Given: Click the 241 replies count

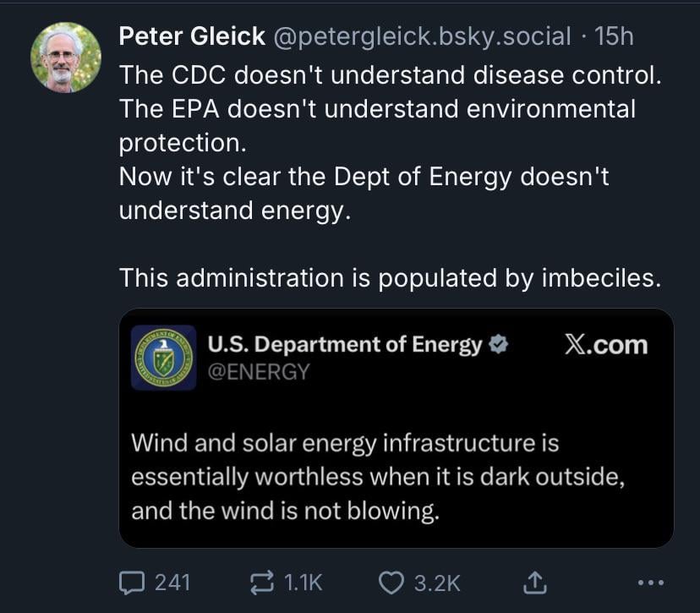Looking at the screenshot, I should click(x=172, y=583).
